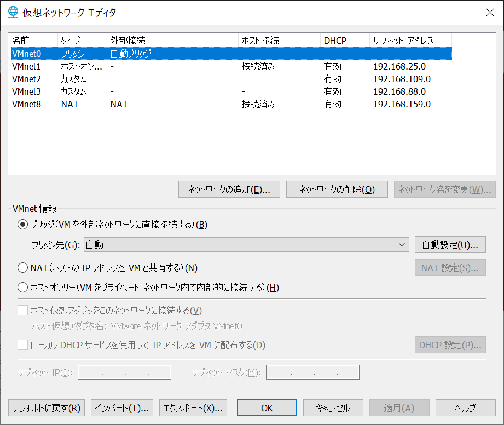Image resolution: width=504 pixels, height=425 pixels.
Task: Click the インポート(T)... button
Action: (x=122, y=408)
